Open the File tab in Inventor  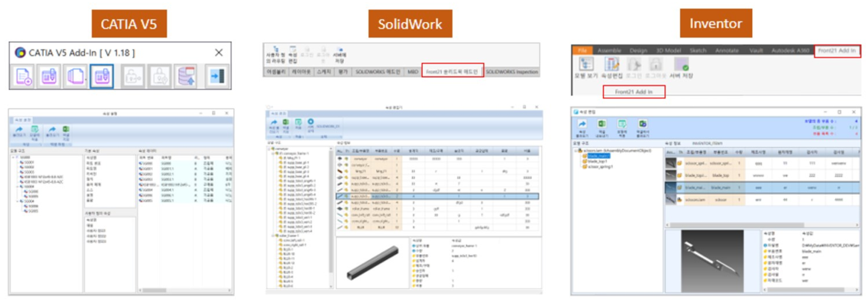tap(582, 50)
